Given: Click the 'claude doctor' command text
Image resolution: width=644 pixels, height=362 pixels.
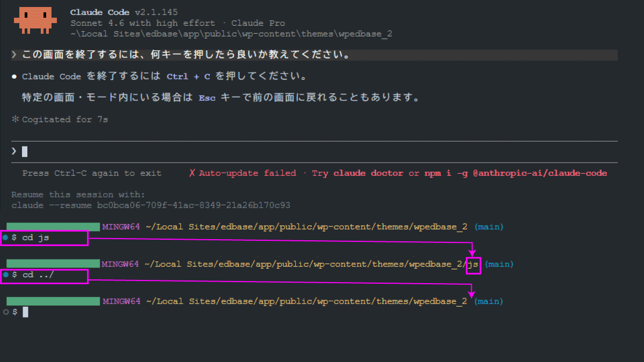Looking at the screenshot, I should coord(369,173).
